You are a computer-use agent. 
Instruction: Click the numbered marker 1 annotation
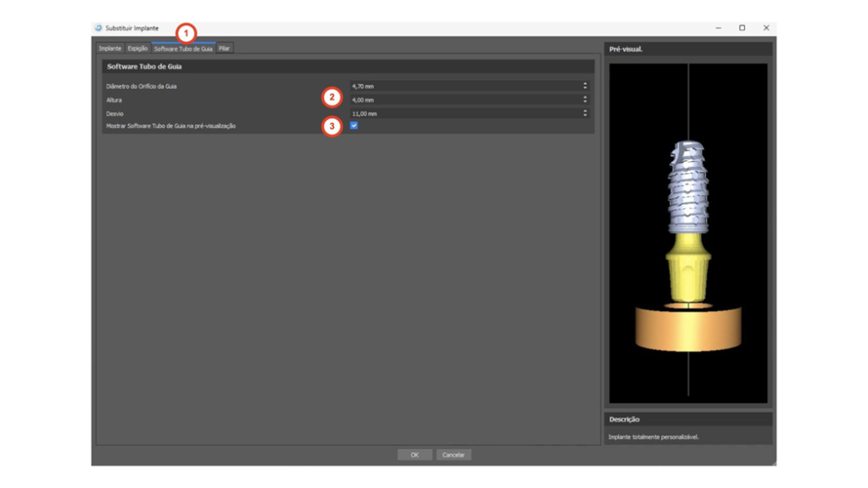[186, 33]
